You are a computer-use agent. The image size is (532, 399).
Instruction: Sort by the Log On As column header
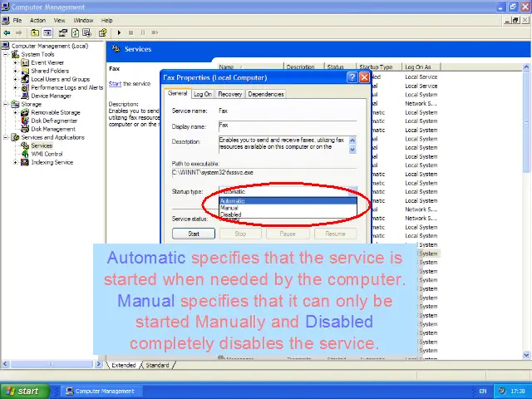pyautogui.click(x=421, y=66)
